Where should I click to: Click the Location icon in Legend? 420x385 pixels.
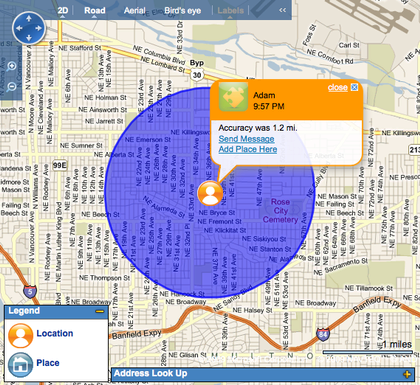(20, 335)
